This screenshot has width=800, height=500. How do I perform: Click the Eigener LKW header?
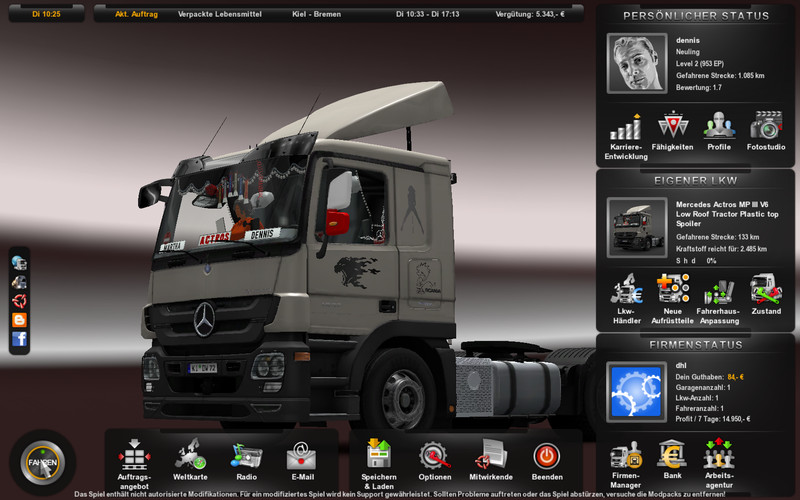[696, 181]
